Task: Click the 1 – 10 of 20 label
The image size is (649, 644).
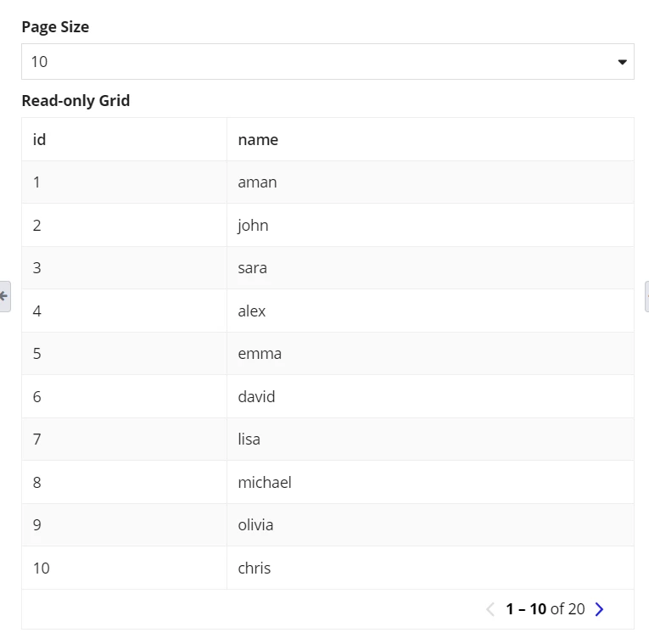Action: [x=545, y=609]
